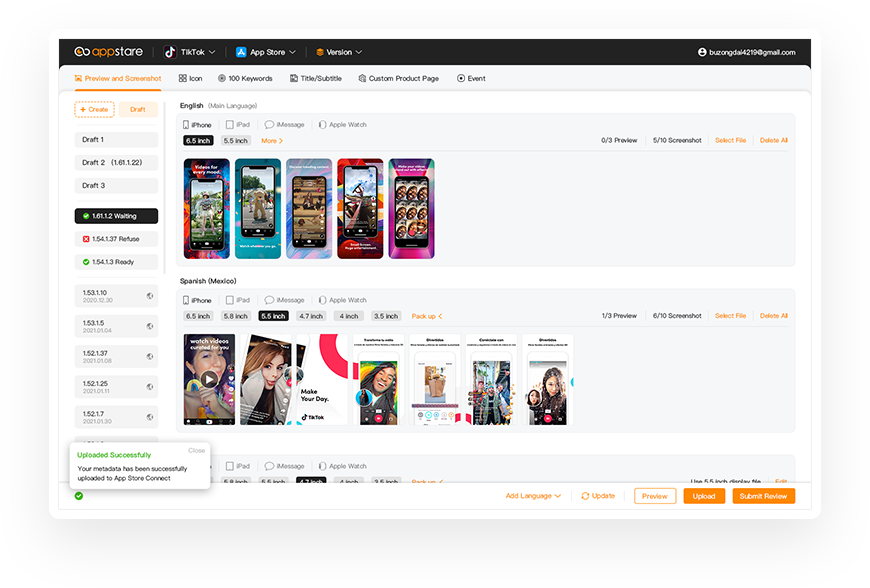Click the Submit Review button
This screenshot has height=588, width=870.
coord(763,495)
